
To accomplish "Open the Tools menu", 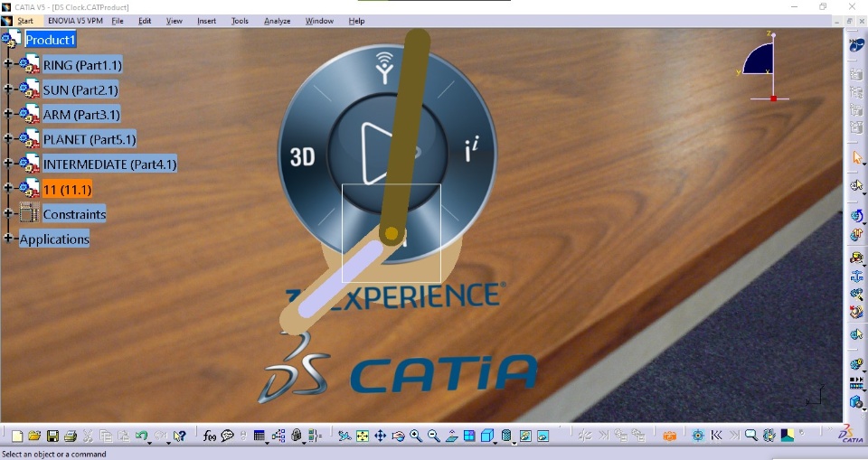I will (240, 21).
